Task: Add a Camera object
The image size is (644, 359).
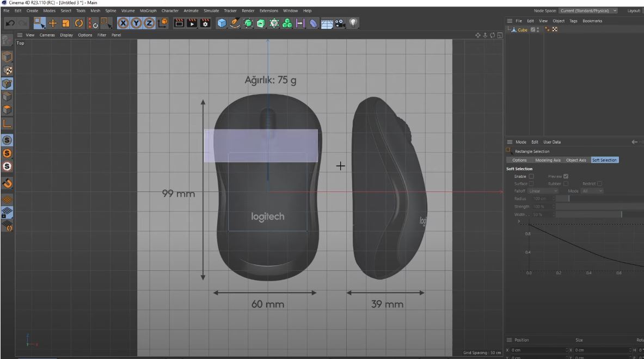Action: pos(340,23)
